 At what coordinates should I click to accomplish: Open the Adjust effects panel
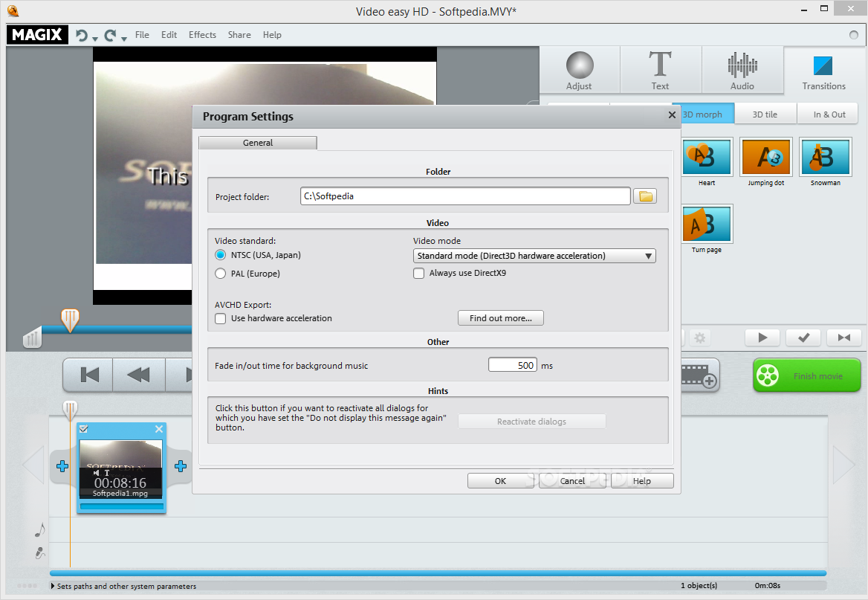[579, 70]
